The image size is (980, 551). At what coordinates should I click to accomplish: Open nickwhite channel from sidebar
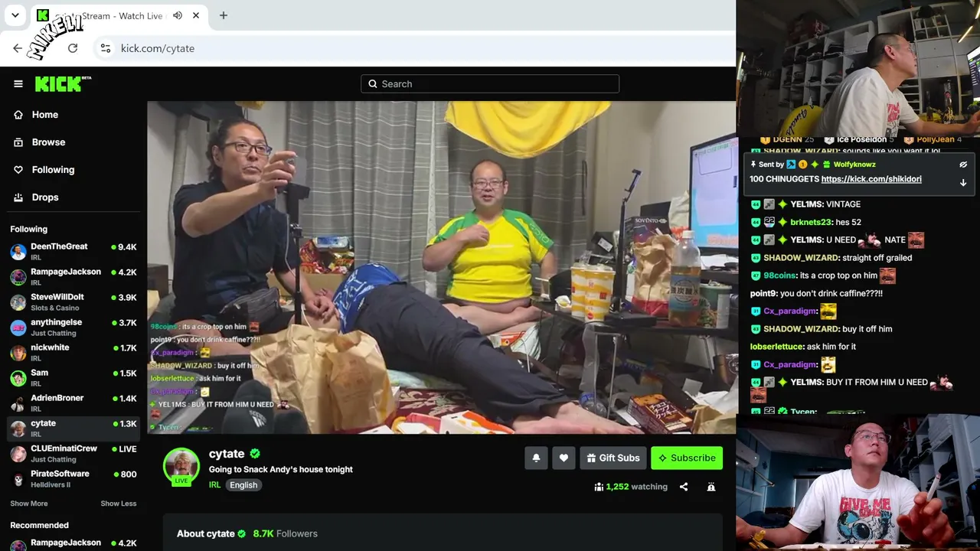(x=73, y=353)
